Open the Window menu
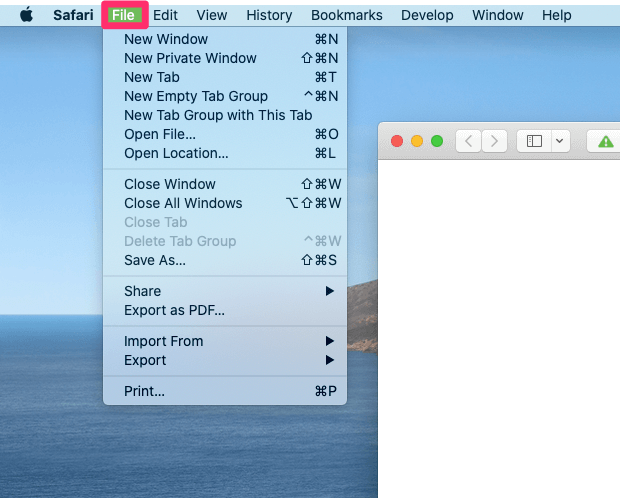This screenshot has width=620, height=498. point(497,15)
